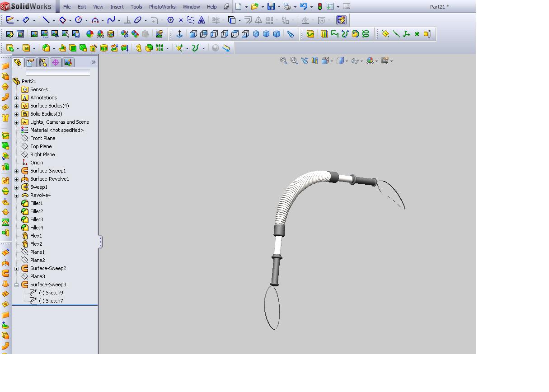Select the Polygon sketch tool
Image resolution: width=549 pixels, height=392 pixels.
pos(170,20)
